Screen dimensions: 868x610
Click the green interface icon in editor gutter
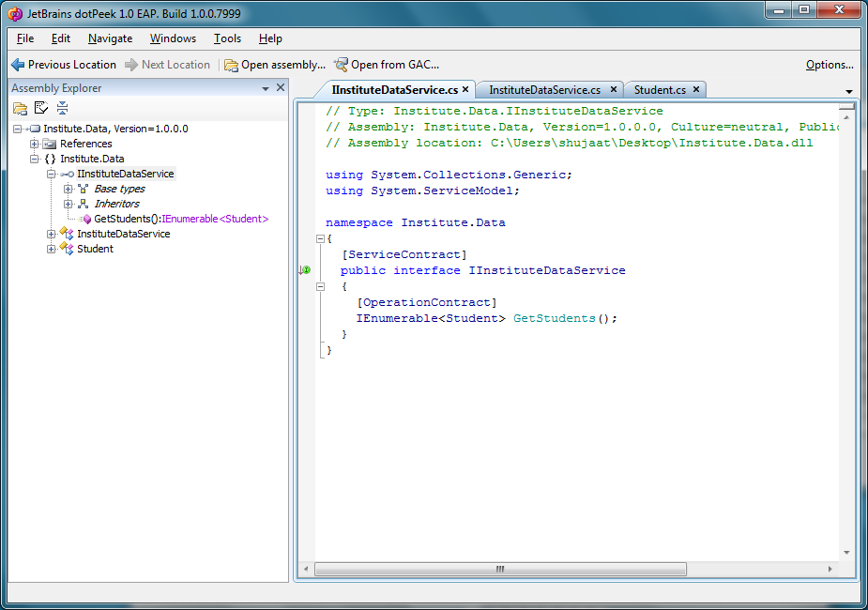[305, 270]
